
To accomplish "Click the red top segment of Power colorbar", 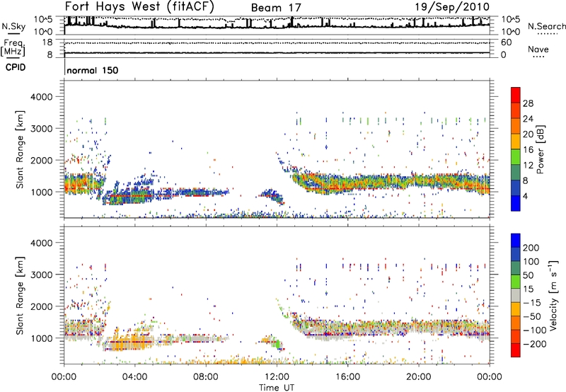I will [x=516, y=95].
